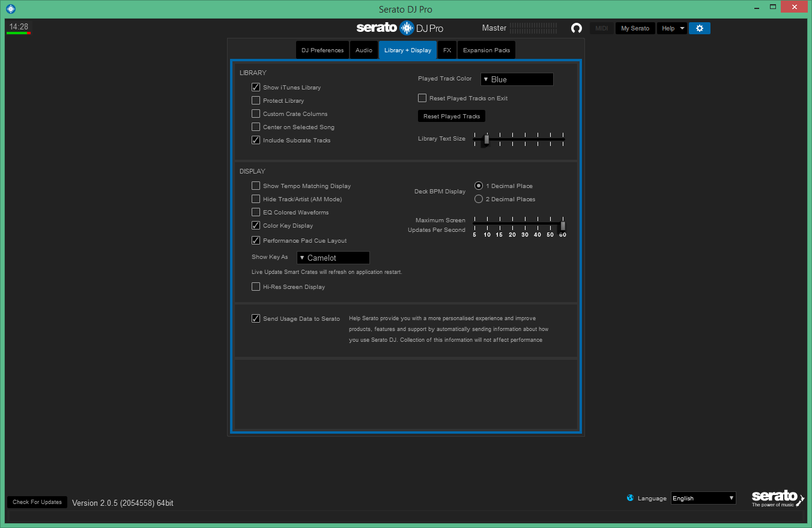
Task: Select the Library + Display tab
Action: tap(408, 50)
